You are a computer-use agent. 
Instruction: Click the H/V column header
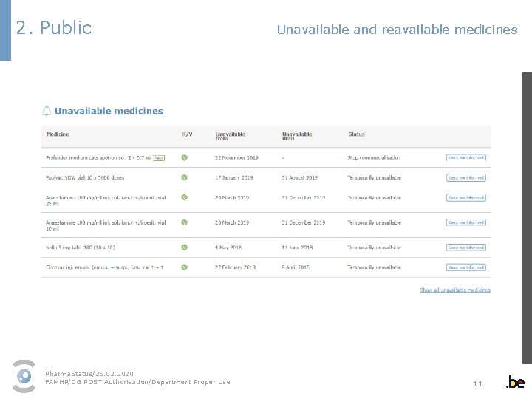click(187, 134)
